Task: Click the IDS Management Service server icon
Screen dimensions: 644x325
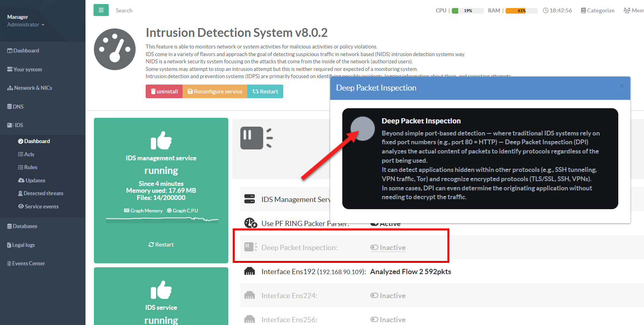Action: pyautogui.click(x=250, y=199)
